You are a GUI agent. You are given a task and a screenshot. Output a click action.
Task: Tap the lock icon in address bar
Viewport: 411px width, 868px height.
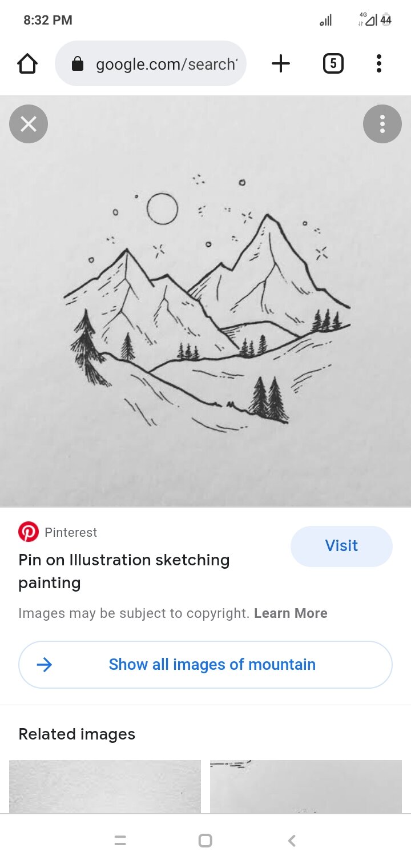pos(78,64)
